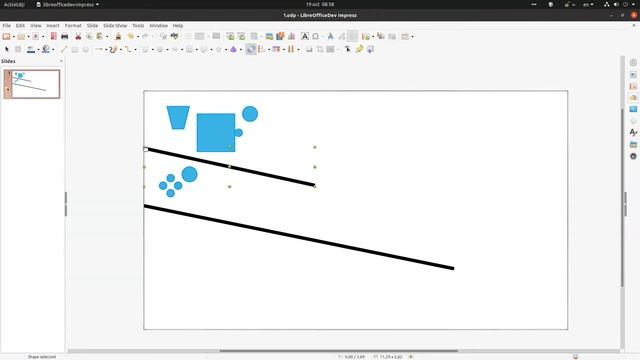Click the Insert Chart icon
This screenshot has width=640, height=360.
(291, 36)
